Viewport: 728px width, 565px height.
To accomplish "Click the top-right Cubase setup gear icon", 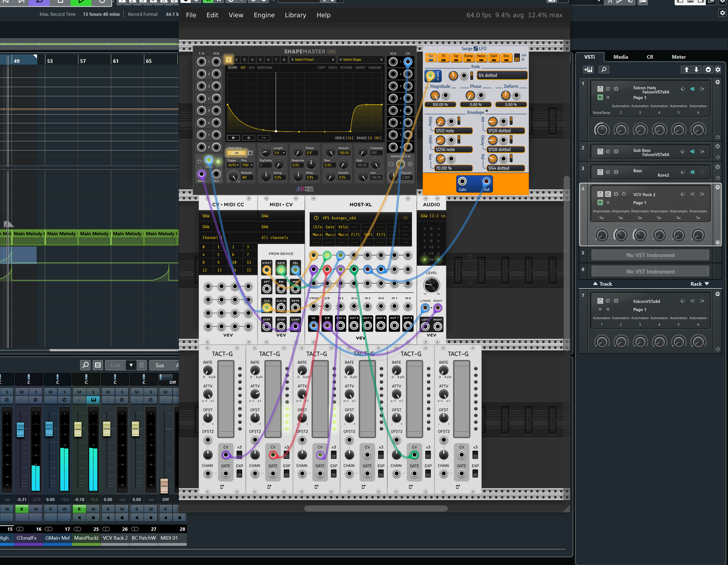I will click(722, 13).
